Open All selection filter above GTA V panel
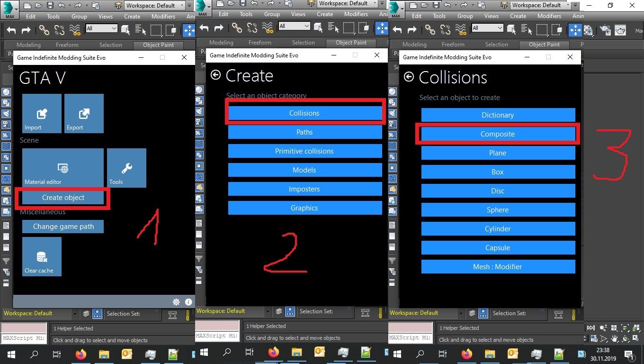 tap(101, 28)
